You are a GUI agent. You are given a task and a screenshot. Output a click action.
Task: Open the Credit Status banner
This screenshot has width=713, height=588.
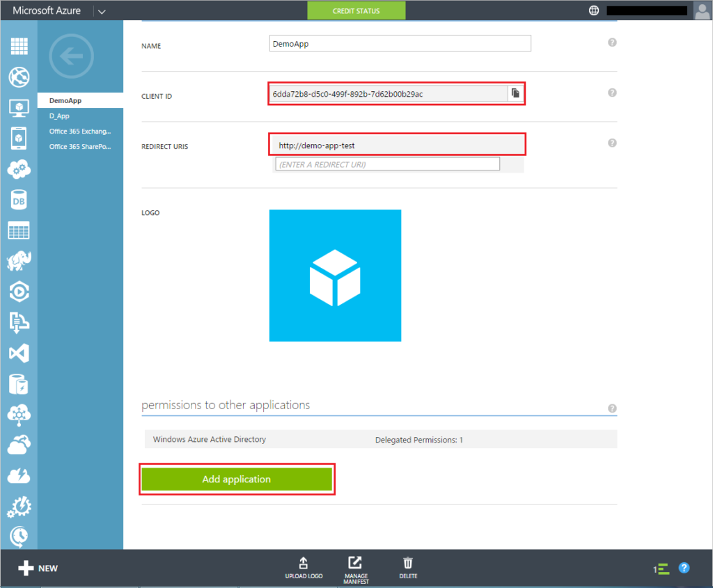tap(356, 10)
